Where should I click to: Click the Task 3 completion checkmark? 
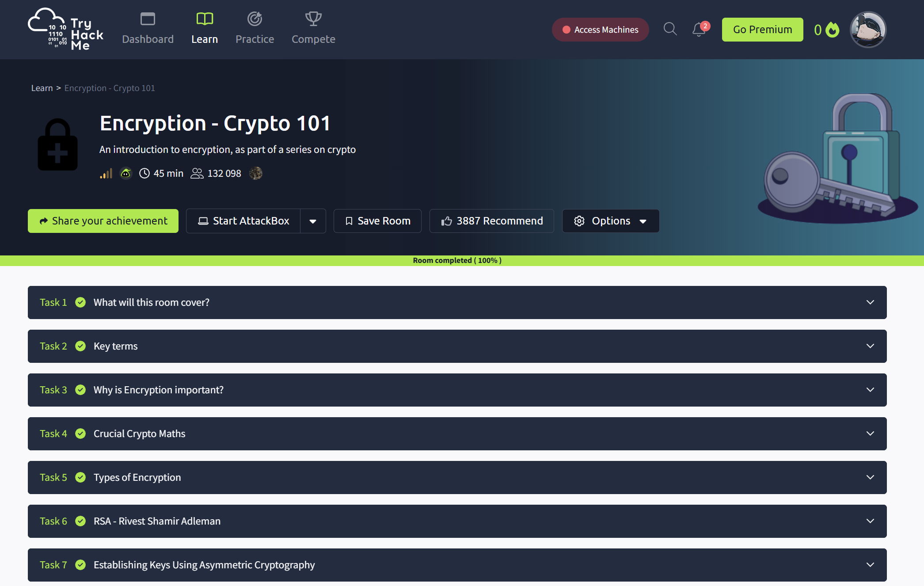click(x=80, y=390)
